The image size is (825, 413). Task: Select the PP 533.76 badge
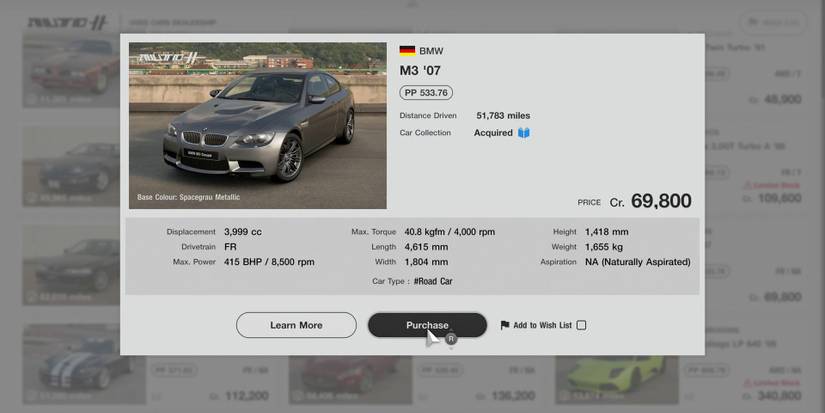[426, 93]
